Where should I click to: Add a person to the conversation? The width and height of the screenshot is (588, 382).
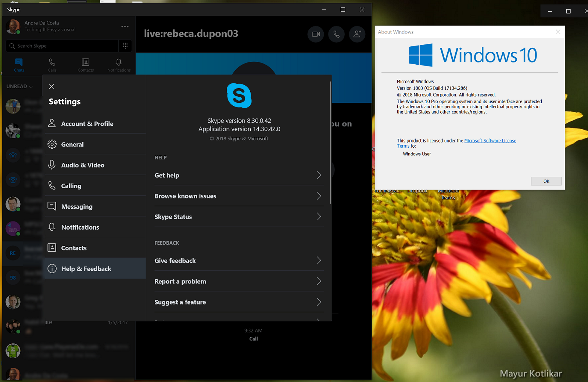tap(357, 34)
